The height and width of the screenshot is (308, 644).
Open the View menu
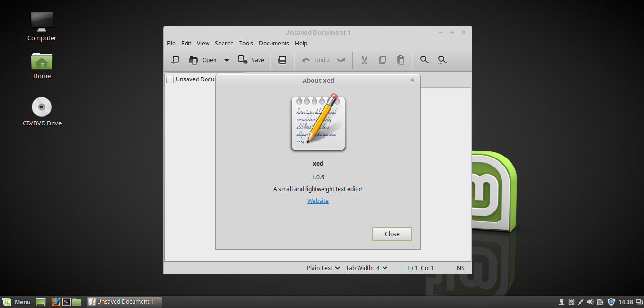203,43
